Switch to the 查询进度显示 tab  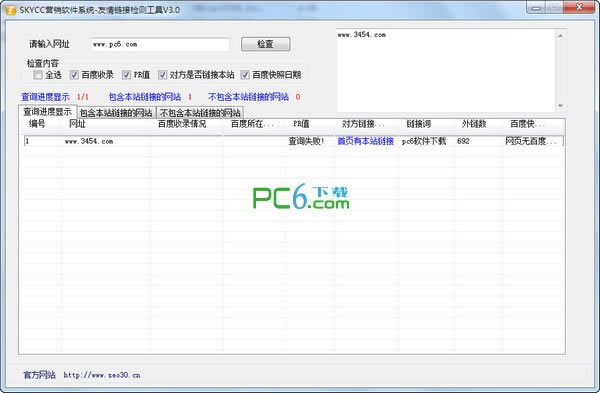pos(47,112)
